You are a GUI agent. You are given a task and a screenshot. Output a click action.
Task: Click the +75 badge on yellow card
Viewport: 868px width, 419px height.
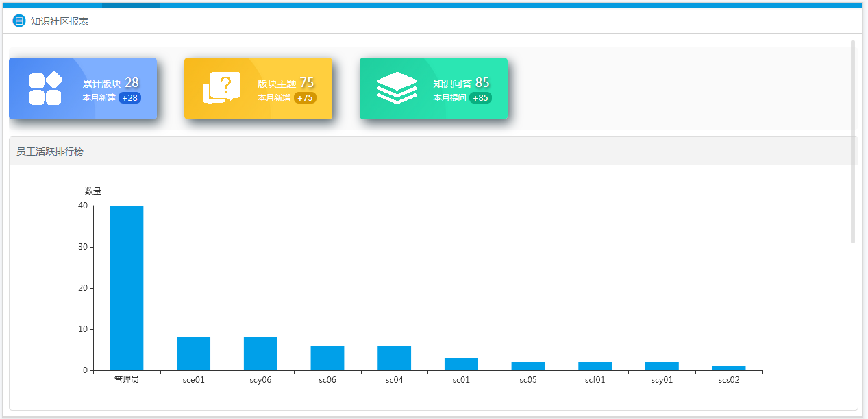tap(305, 98)
